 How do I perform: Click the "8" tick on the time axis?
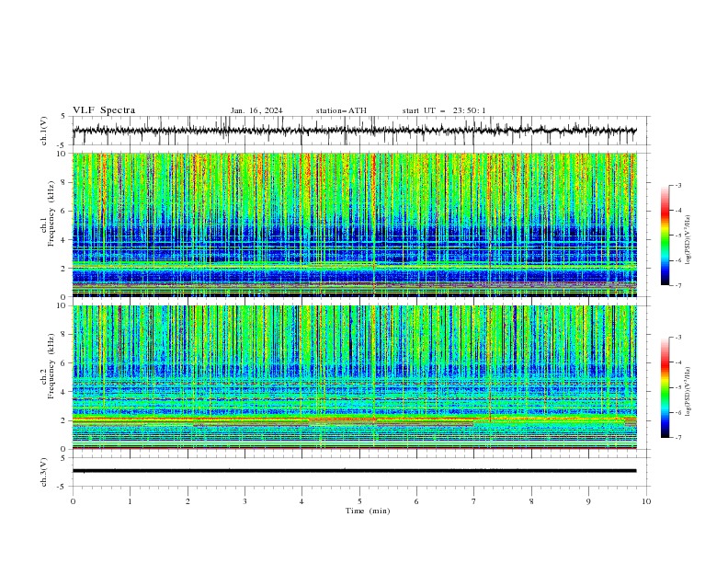point(531,501)
